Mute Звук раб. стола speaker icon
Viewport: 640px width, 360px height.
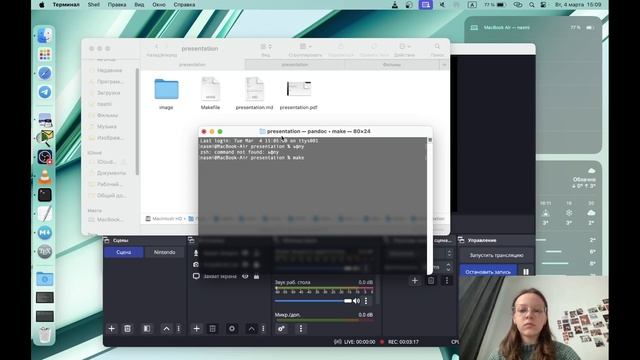tap(356, 301)
